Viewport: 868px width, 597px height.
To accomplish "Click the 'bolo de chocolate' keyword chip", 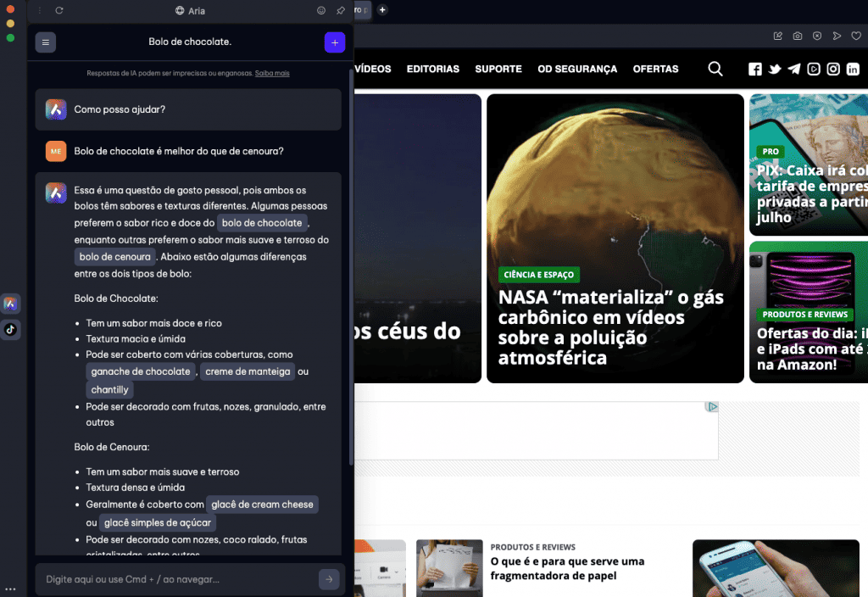I will click(x=262, y=223).
